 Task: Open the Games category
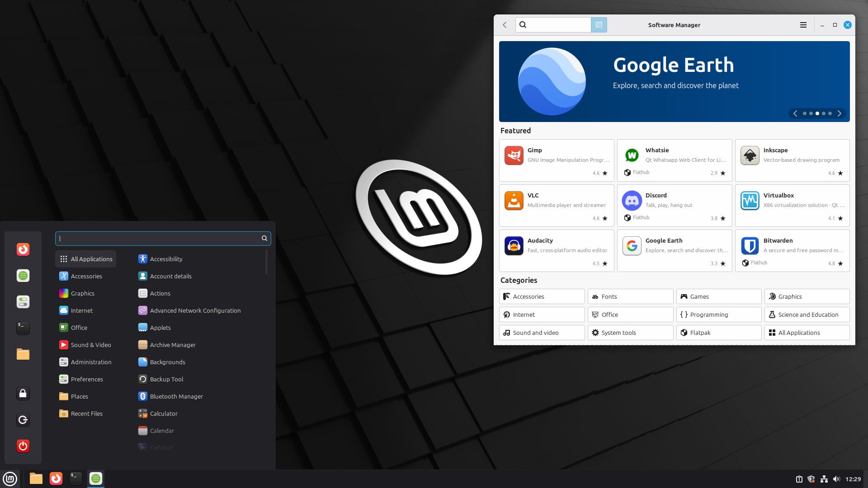718,296
